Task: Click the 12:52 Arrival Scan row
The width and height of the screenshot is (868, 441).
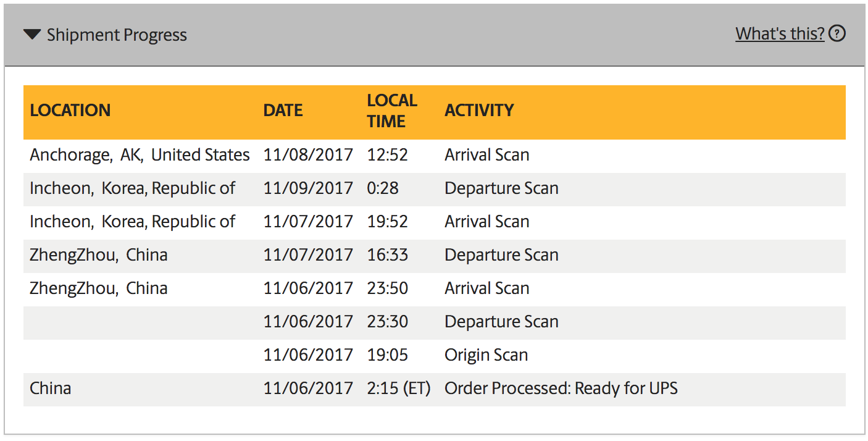Action: pos(435,155)
